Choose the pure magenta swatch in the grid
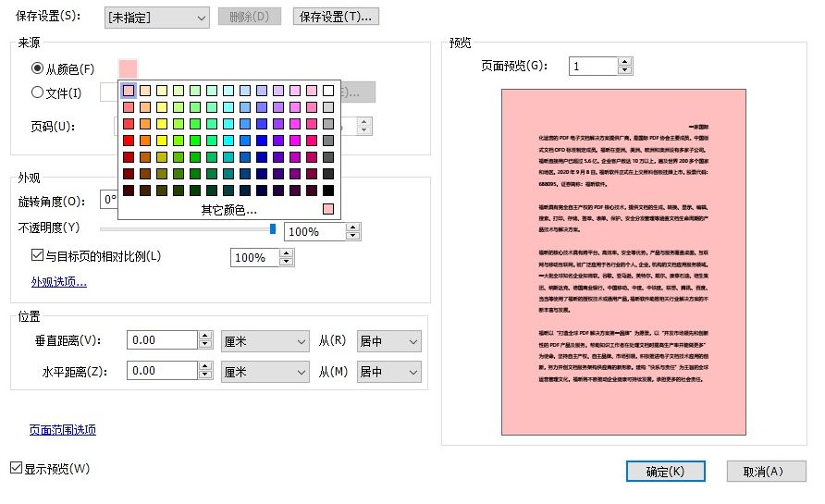825x504 pixels. [x=295, y=141]
